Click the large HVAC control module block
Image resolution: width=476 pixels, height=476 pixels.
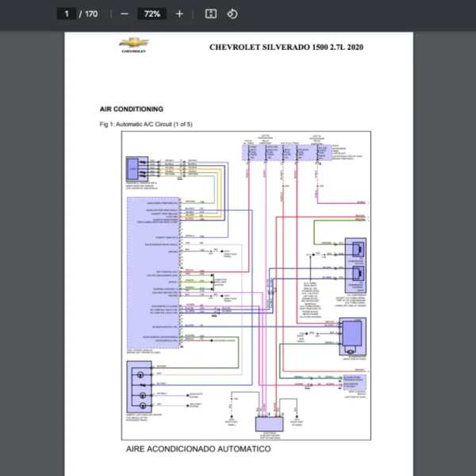point(153,262)
